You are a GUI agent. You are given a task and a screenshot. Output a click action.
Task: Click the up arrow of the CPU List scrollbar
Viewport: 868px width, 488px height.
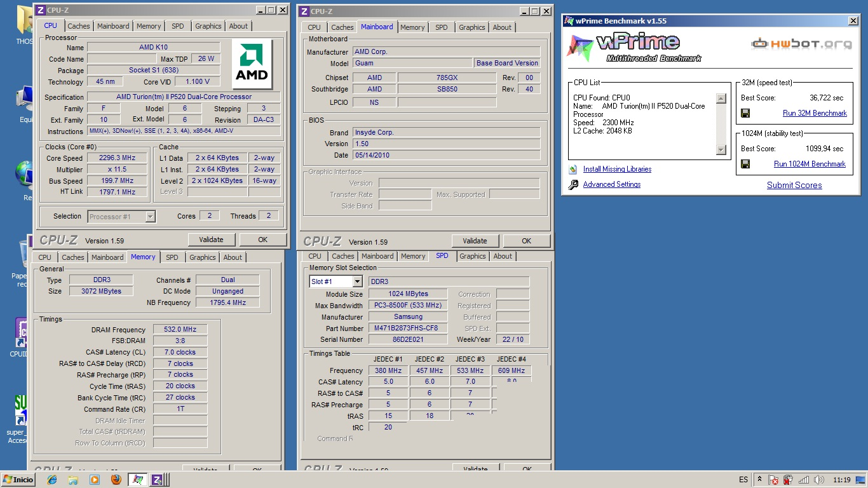tap(721, 98)
